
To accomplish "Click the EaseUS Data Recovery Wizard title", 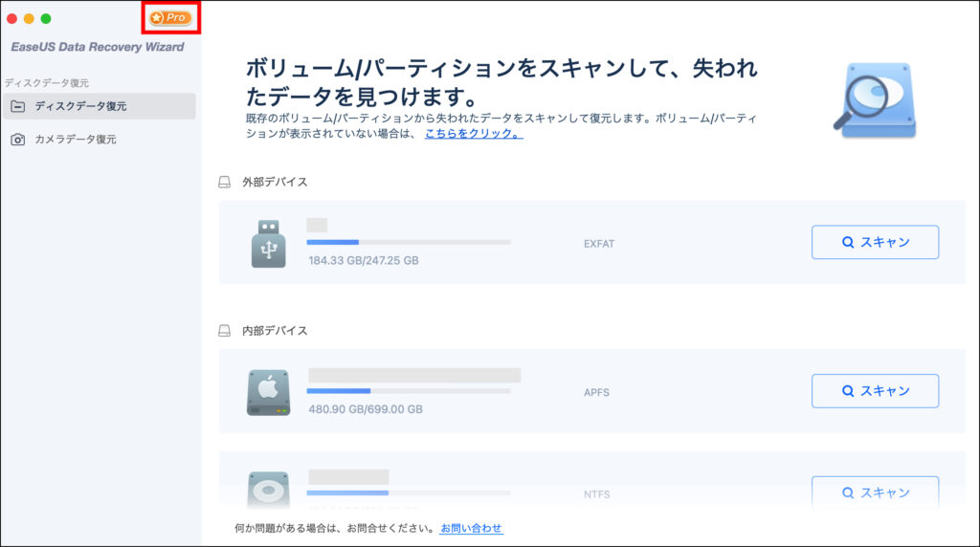I will pyautogui.click(x=98, y=47).
